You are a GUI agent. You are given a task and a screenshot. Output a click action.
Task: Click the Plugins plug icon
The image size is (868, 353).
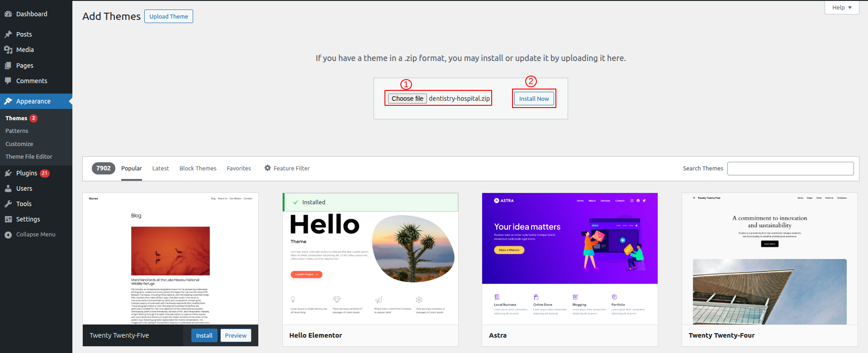(x=8, y=173)
